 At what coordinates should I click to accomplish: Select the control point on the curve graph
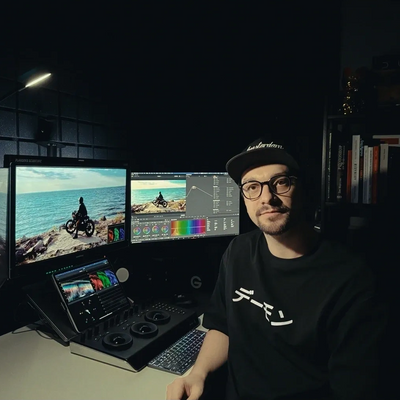[194, 187]
